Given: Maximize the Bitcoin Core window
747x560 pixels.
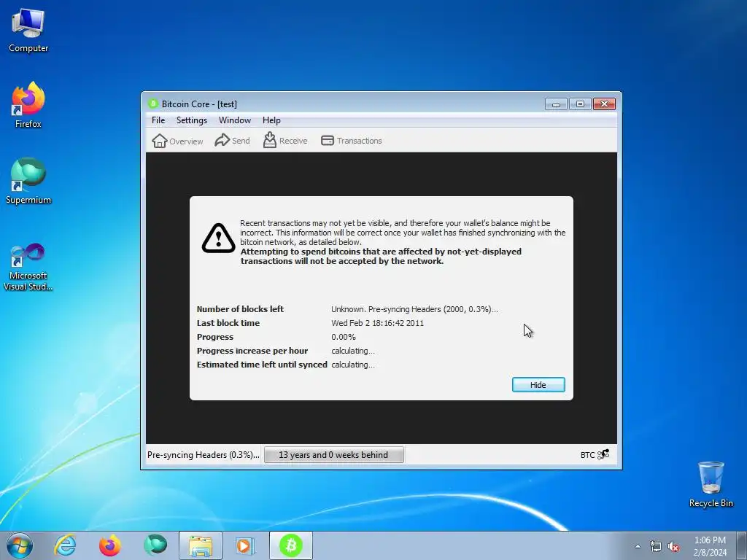Looking at the screenshot, I should 580,104.
